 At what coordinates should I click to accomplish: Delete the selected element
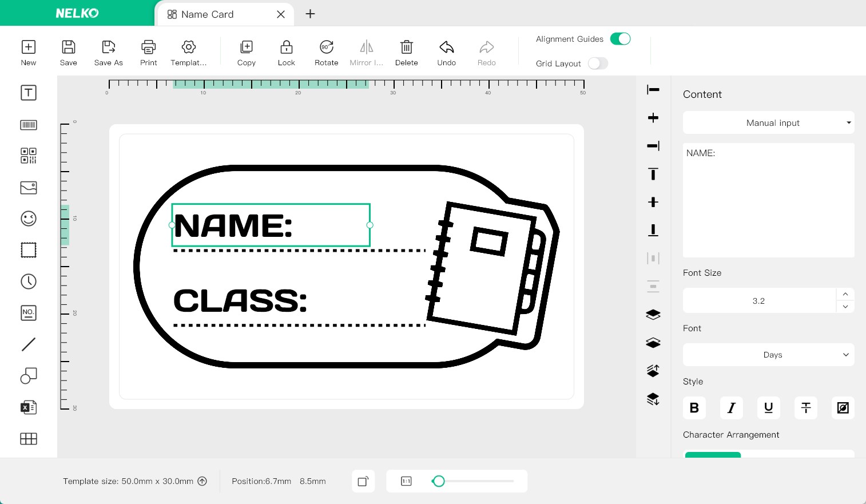coord(407,53)
